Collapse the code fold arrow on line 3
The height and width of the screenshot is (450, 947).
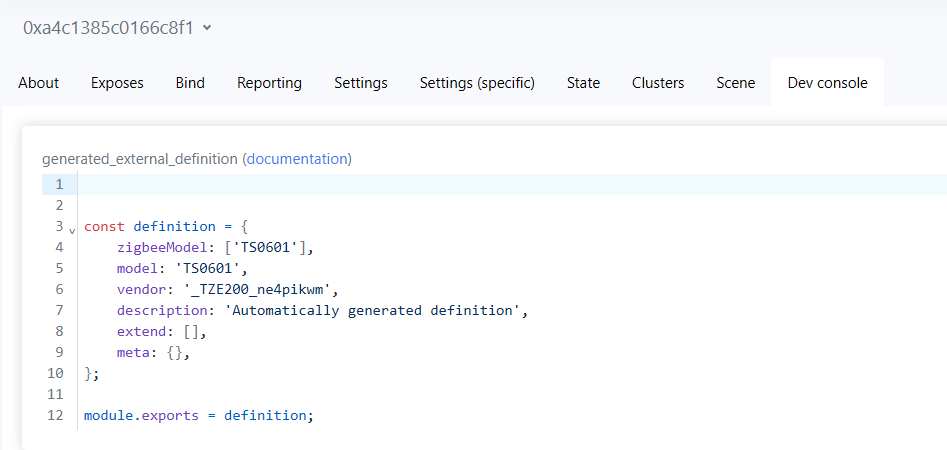point(72,230)
